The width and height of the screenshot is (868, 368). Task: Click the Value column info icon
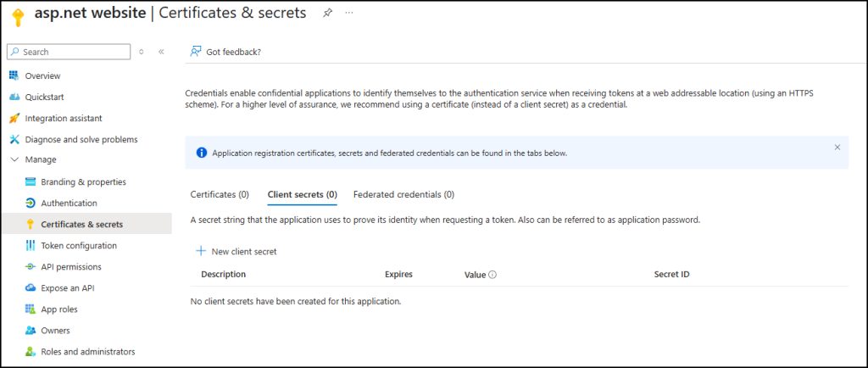pos(492,275)
